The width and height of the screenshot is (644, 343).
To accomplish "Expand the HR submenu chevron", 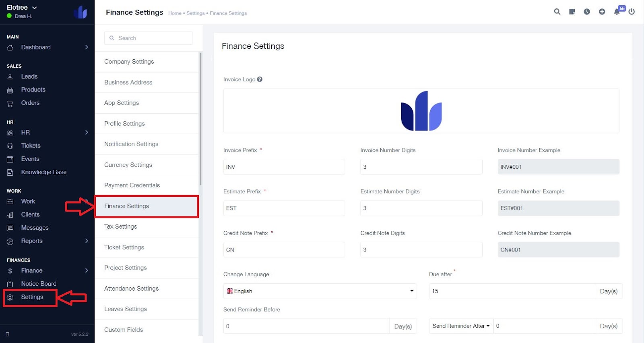I will (x=87, y=132).
